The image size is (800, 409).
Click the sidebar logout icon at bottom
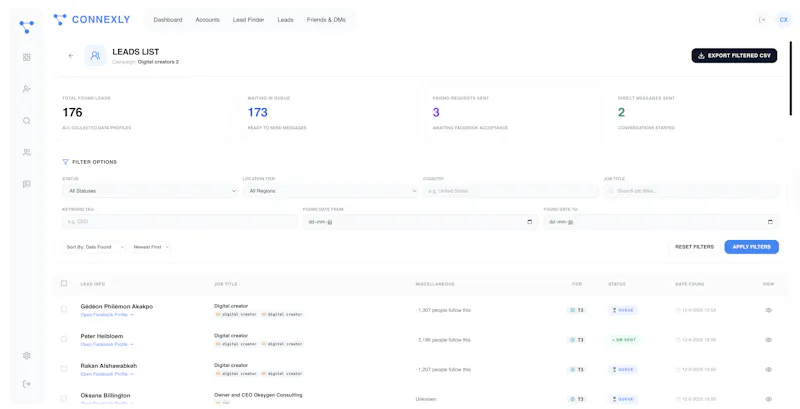tap(27, 384)
